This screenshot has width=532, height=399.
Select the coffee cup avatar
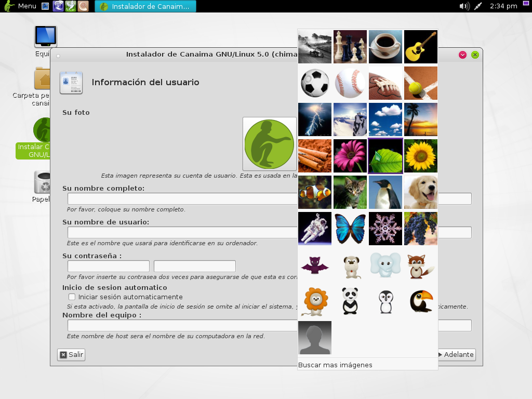pyautogui.click(x=385, y=46)
